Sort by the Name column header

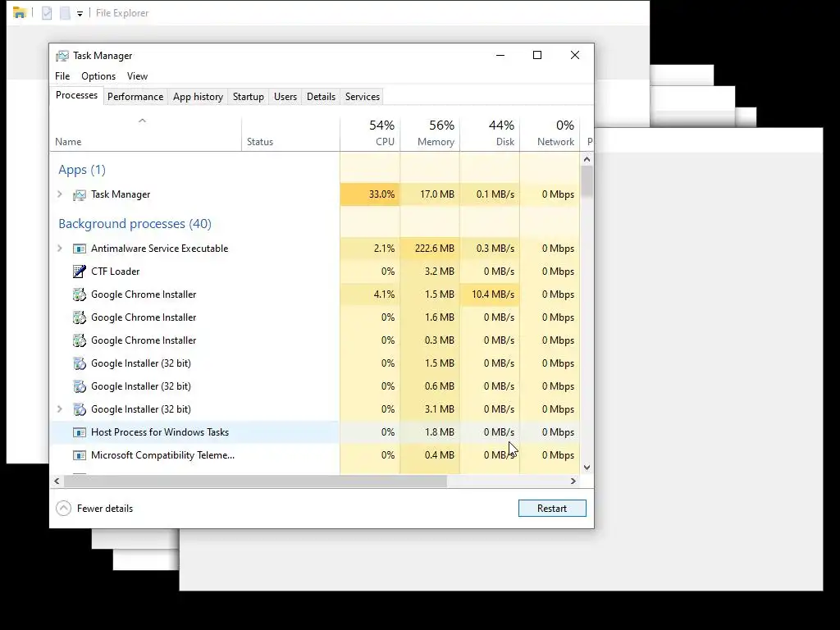146,134
